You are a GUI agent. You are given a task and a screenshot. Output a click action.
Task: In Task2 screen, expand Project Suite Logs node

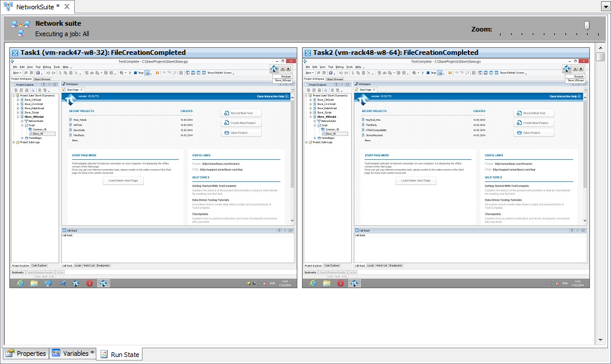point(306,142)
